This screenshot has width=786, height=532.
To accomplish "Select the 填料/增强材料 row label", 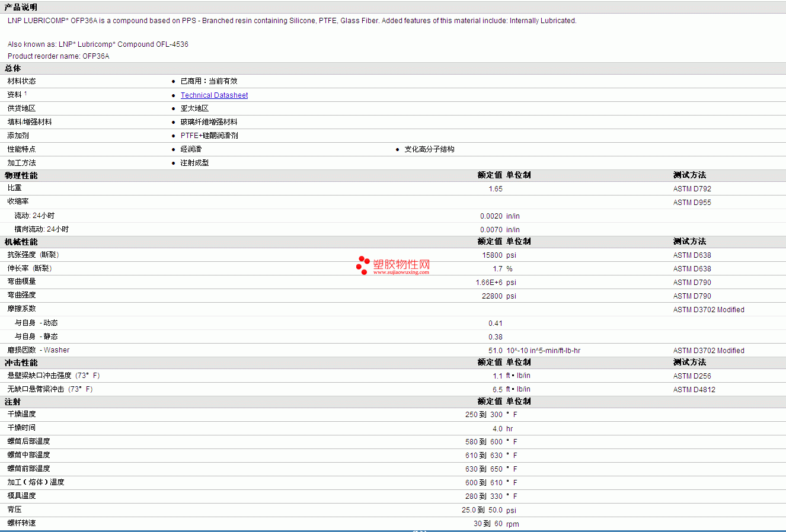I will 30,122.
